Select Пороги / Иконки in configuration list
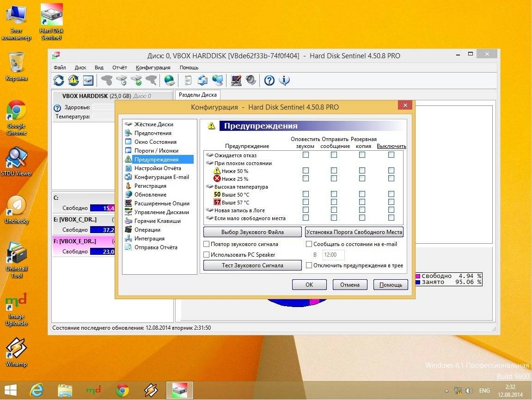532x400 pixels. coord(156,150)
